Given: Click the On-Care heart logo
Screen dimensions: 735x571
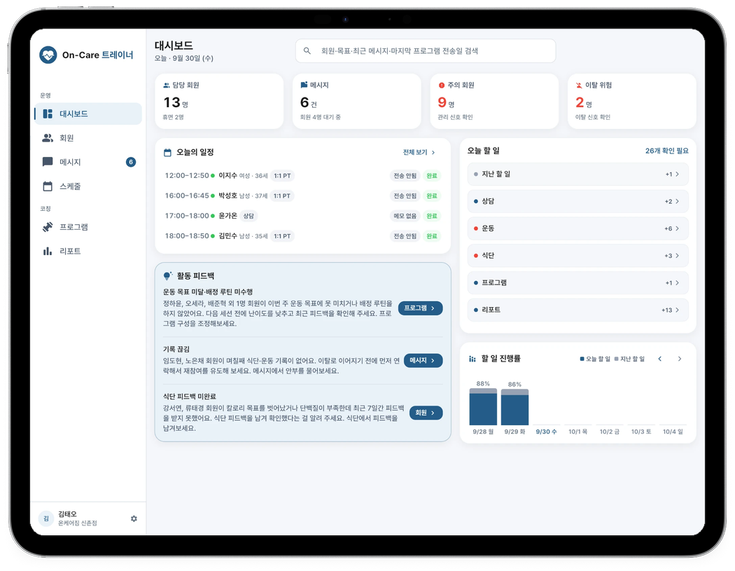Looking at the screenshot, I should [48, 55].
